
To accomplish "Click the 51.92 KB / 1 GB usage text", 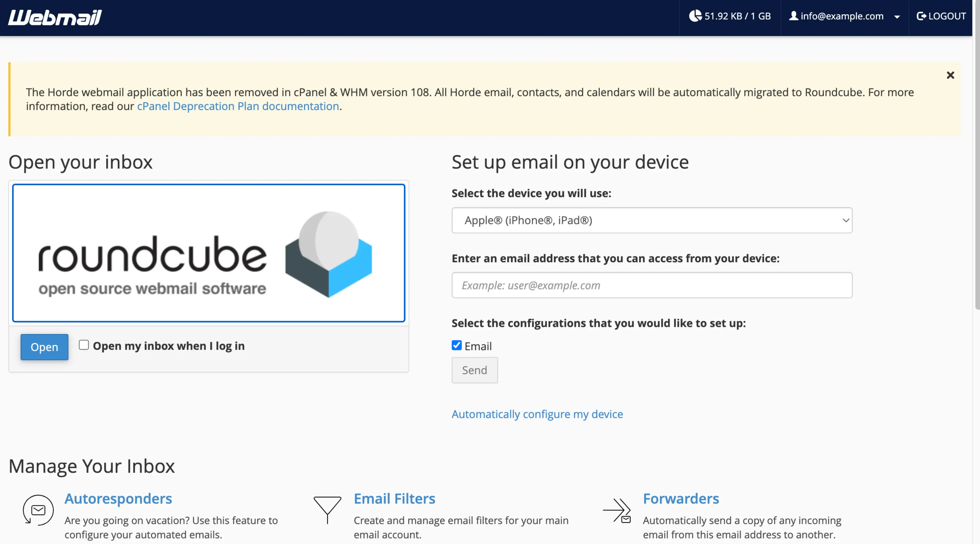I will 737,16.
